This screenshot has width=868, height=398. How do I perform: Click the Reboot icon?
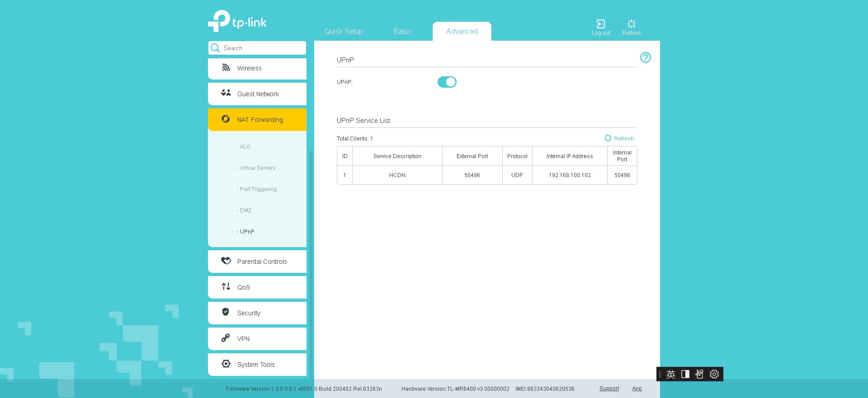(632, 24)
